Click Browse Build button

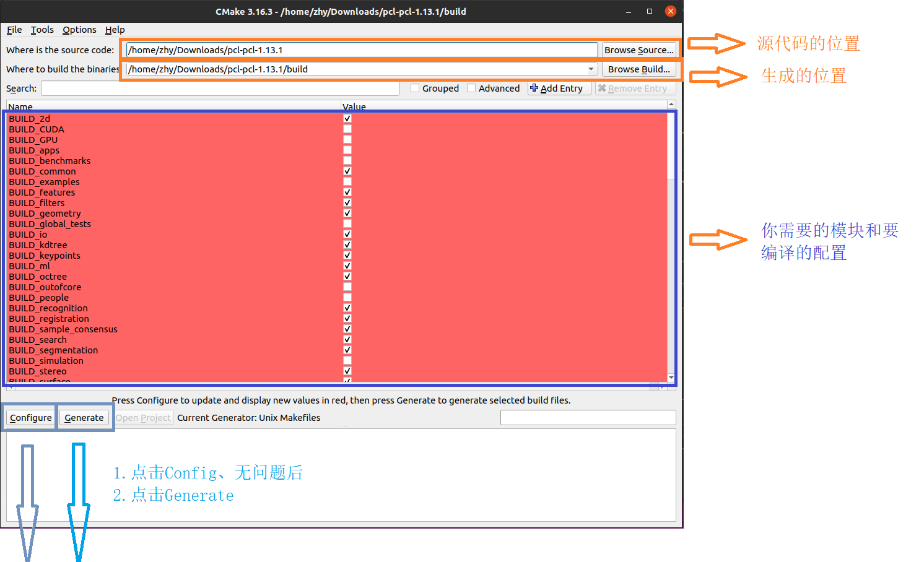[639, 69]
